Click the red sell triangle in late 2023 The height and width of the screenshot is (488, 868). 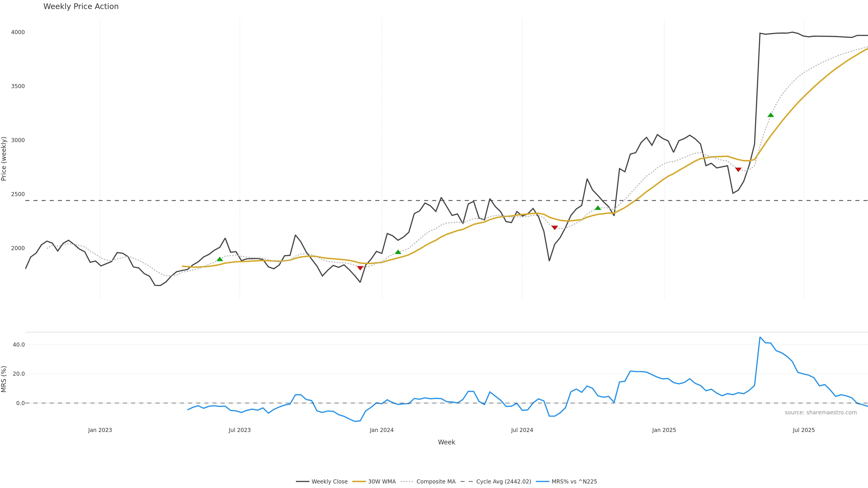click(x=360, y=268)
